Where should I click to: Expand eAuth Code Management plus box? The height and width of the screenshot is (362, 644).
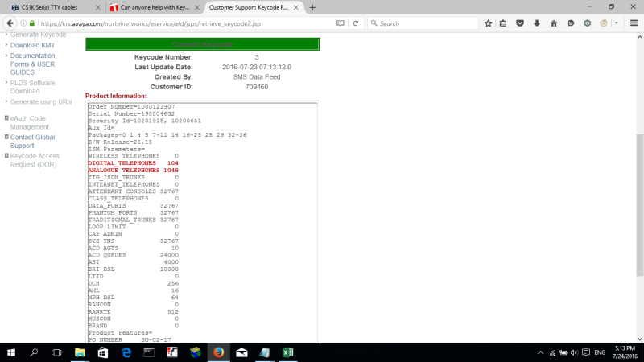click(6, 118)
